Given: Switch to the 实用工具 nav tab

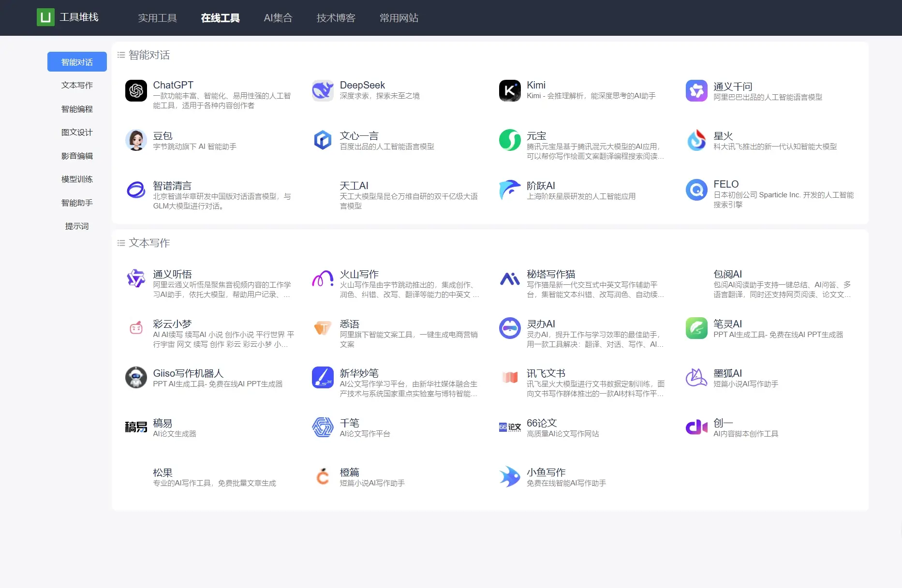Looking at the screenshot, I should click(x=157, y=18).
